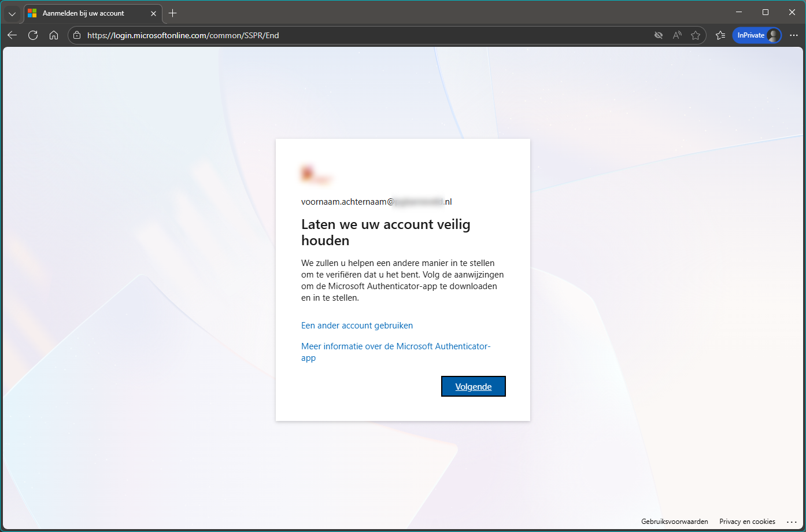Click the blurred organization logo

pyautogui.click(x=317, y=175)
